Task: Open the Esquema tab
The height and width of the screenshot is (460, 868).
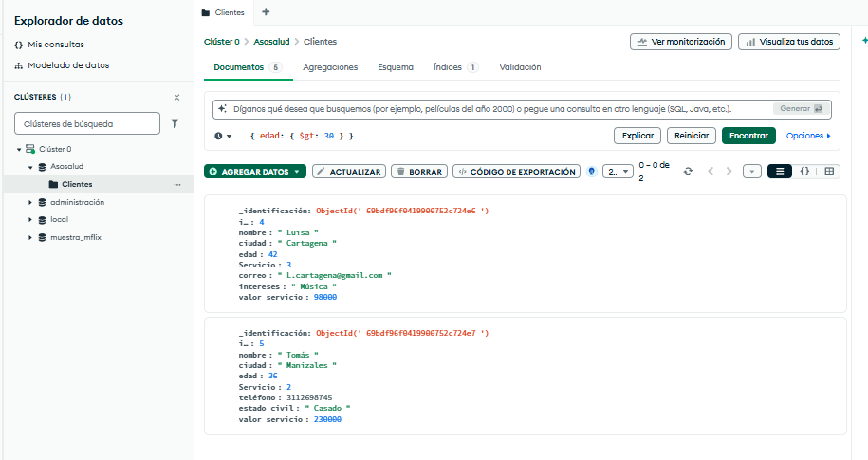Action: click(x=395, y=67)
